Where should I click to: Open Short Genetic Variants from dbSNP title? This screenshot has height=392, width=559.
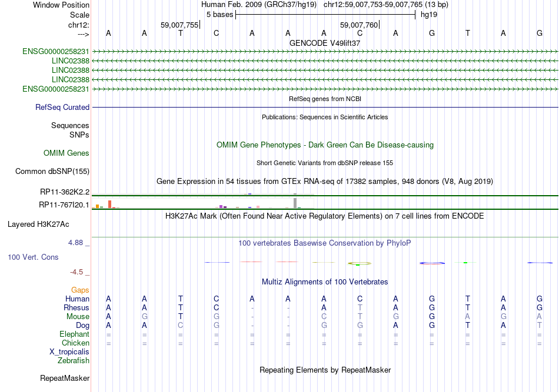coord(325,163)
